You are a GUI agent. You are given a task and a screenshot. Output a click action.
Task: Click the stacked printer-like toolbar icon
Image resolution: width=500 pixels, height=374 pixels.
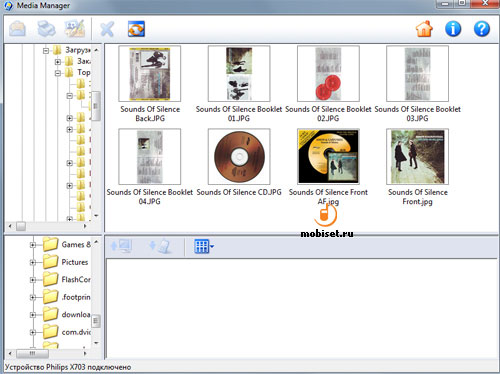click(x=46, y=29)
